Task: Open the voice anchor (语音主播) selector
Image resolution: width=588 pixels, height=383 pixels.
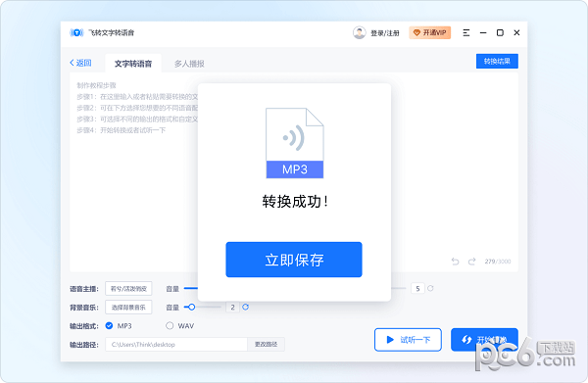Action: click(128, 289)
